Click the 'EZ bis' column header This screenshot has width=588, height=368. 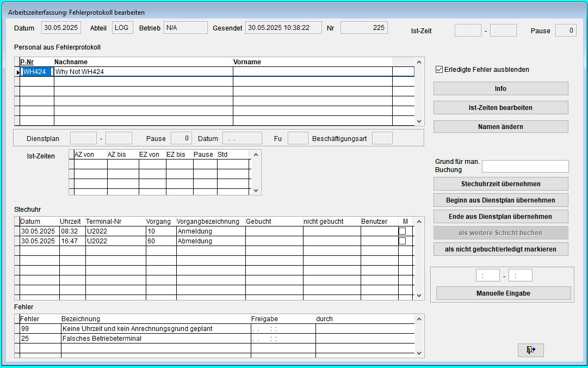click(180, 154)
